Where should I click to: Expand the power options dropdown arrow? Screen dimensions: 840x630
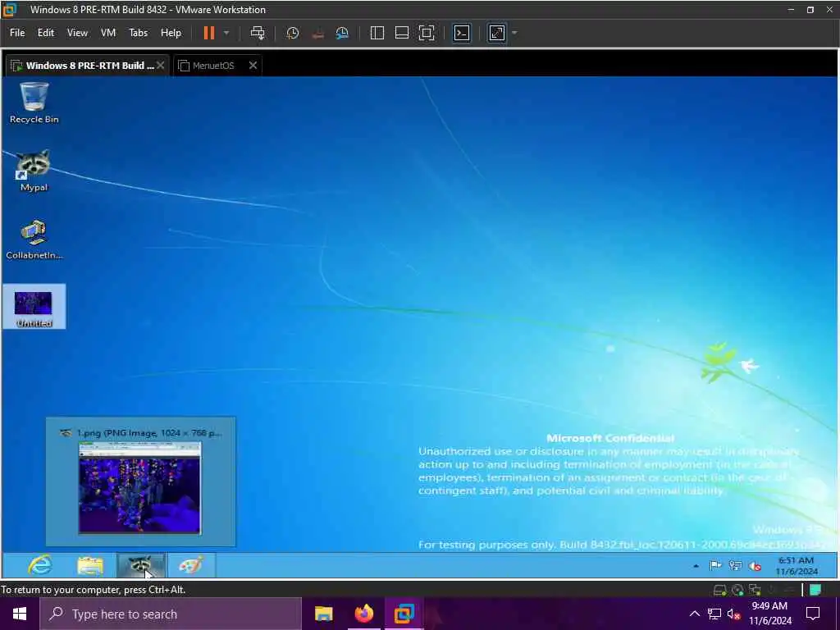click(x=226, y=33)
